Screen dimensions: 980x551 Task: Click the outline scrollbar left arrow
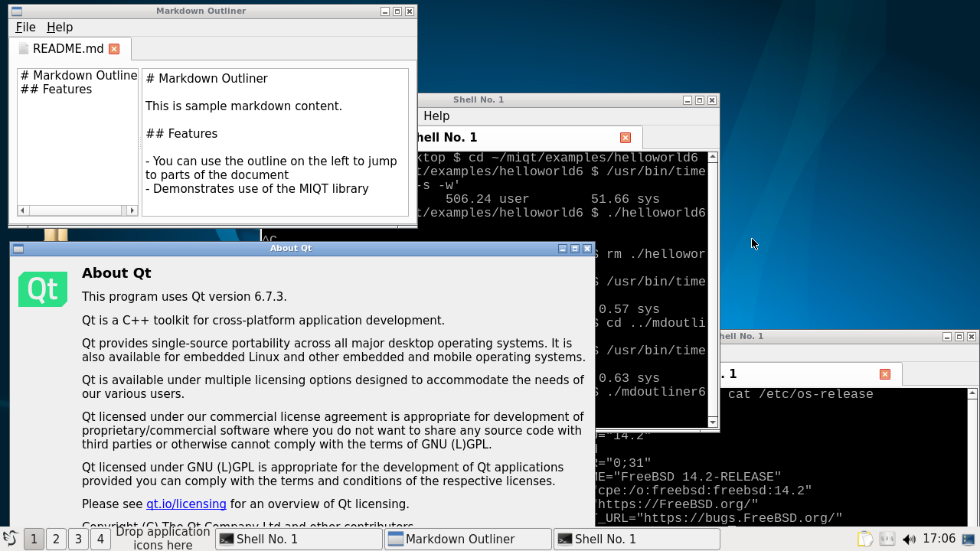point(23,210)
